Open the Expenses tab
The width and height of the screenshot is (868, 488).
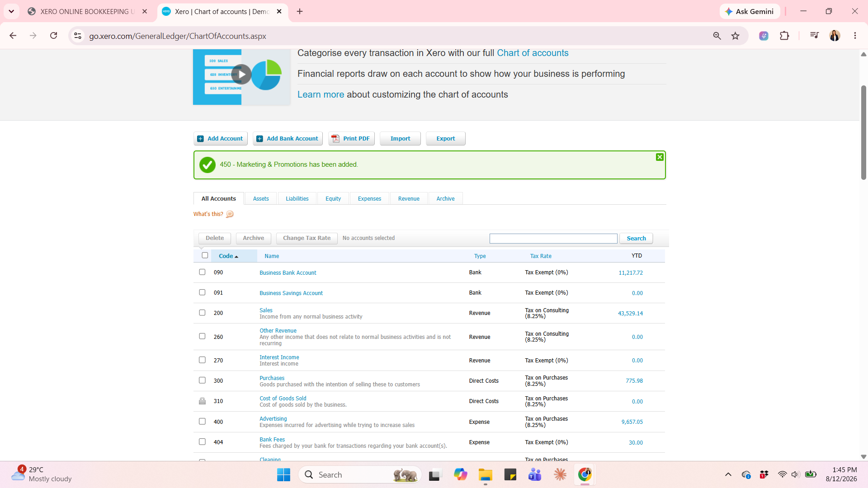point(369,199)
